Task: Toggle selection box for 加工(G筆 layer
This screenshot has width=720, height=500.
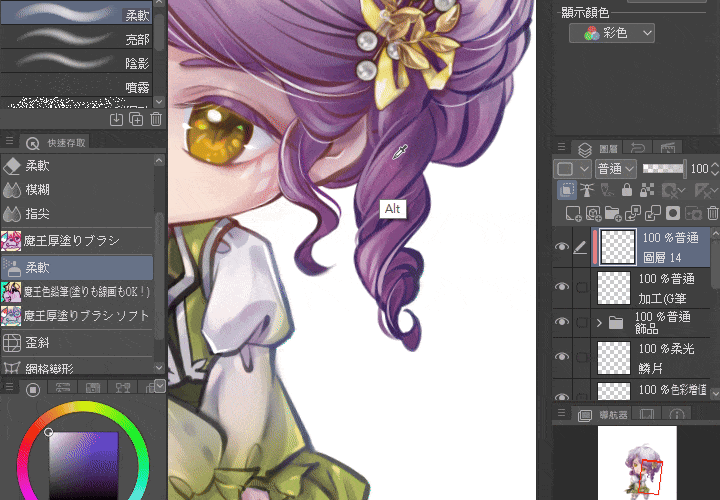Action: tap(582, 287)
